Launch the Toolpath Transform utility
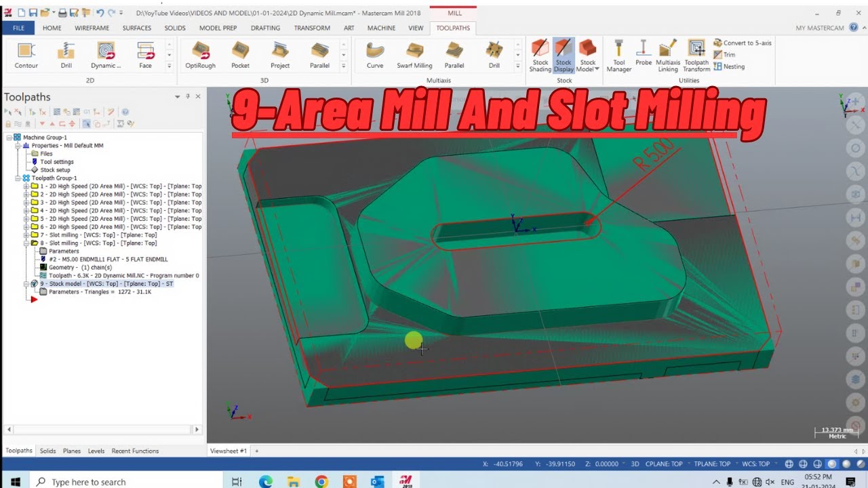The width and height of the screenshot is (868, 488). (696, 56)
